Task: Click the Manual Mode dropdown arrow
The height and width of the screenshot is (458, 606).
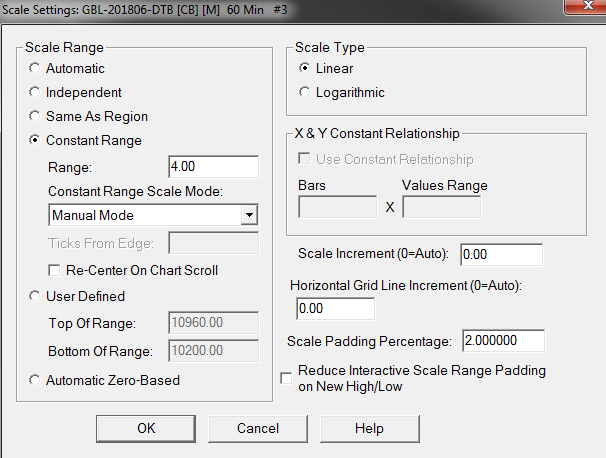Action: point(249,215)
